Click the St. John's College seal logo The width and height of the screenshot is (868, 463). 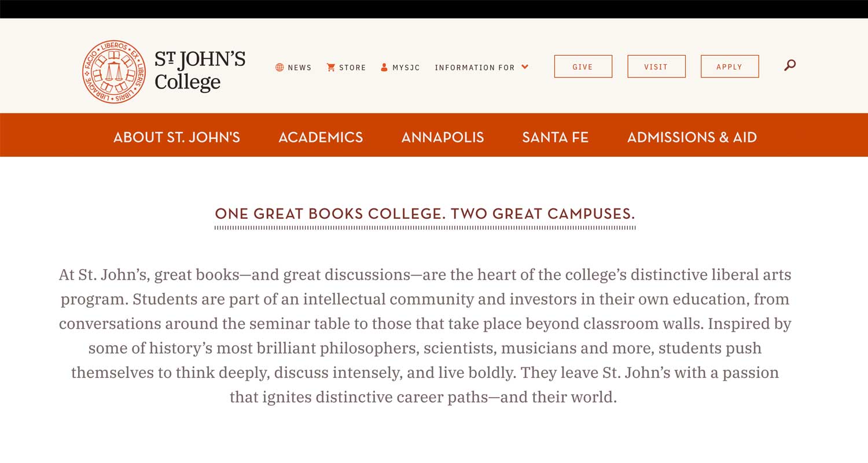[114, 72]
